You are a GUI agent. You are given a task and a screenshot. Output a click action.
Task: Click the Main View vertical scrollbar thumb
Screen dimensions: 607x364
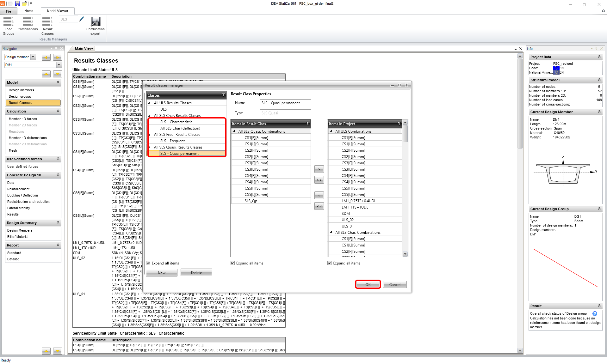coord(520,104)
